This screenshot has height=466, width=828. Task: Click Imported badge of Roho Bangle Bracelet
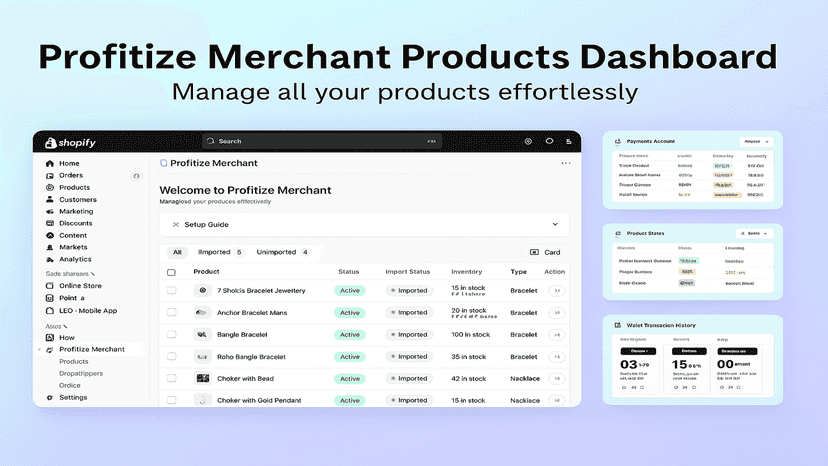click(409, 357)
